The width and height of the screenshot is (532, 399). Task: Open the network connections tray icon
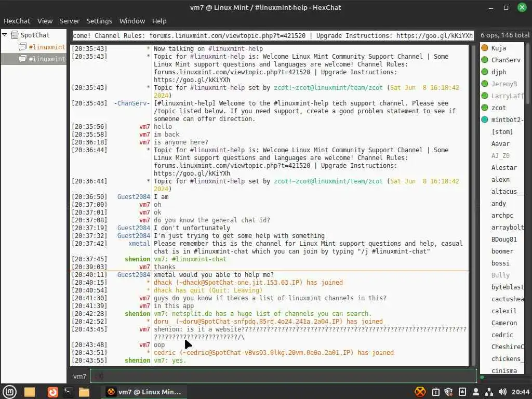(489, 392)
